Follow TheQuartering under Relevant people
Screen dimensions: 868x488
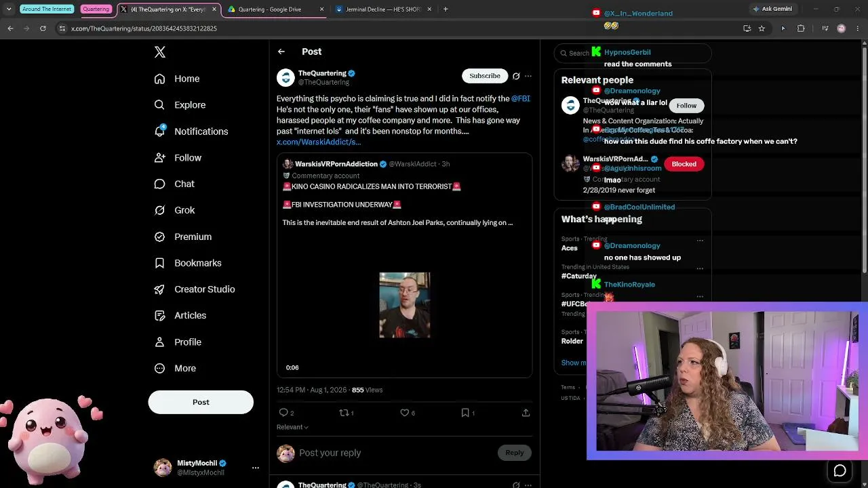tap(686, 106)
